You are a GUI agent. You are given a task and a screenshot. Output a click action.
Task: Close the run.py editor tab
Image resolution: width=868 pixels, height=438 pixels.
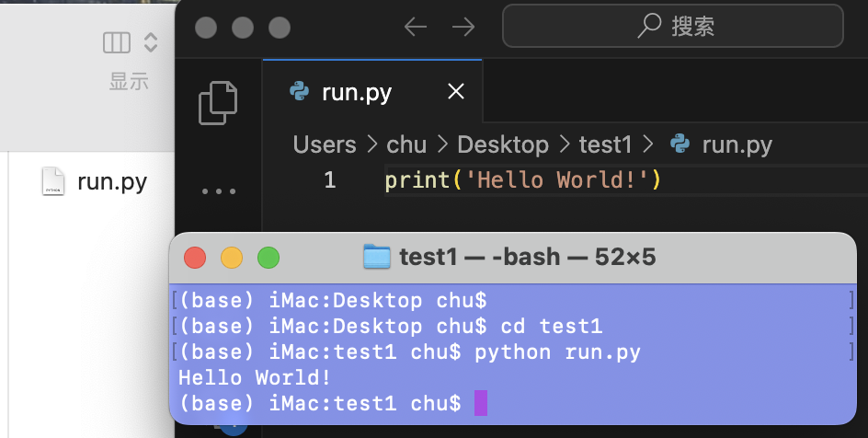point(456,92)
